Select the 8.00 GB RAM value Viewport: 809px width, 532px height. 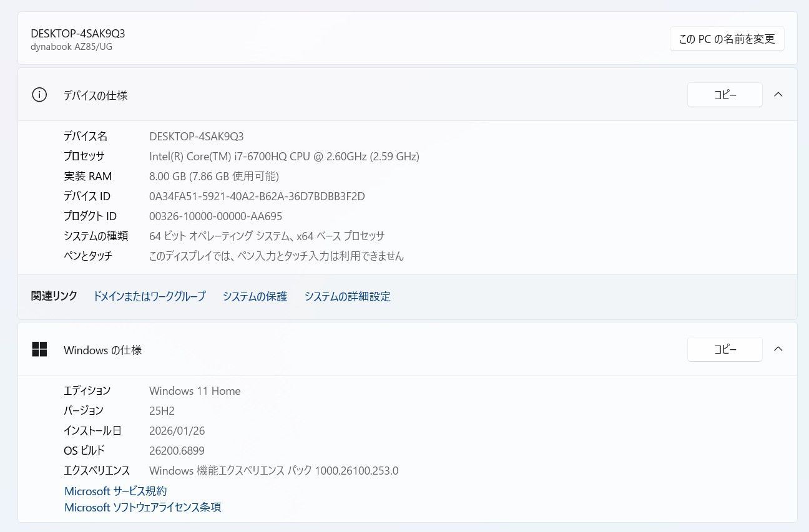(x=214, y=176)
